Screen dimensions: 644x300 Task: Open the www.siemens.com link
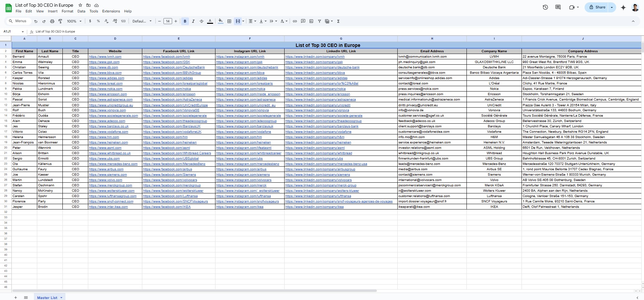pos(108,175)
